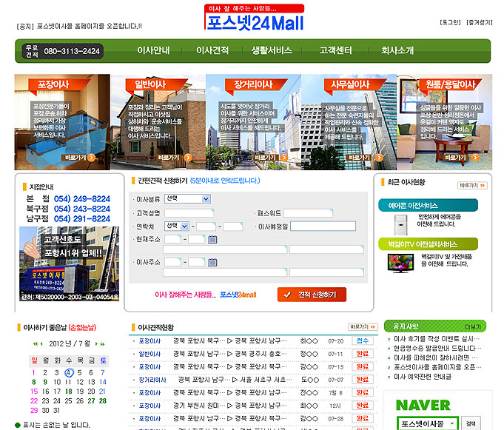Select day 28 in the calendar
The image size is (504, 430).
103,400
